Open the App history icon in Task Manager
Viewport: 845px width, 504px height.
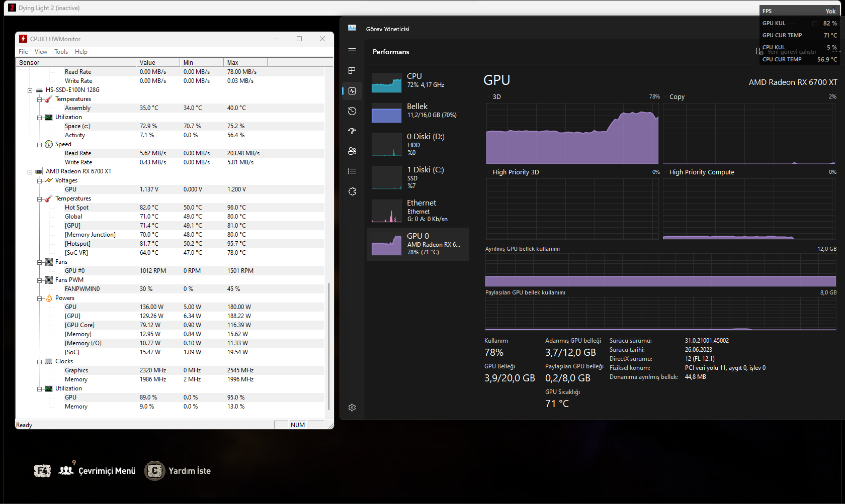click(x=352, y=111)
